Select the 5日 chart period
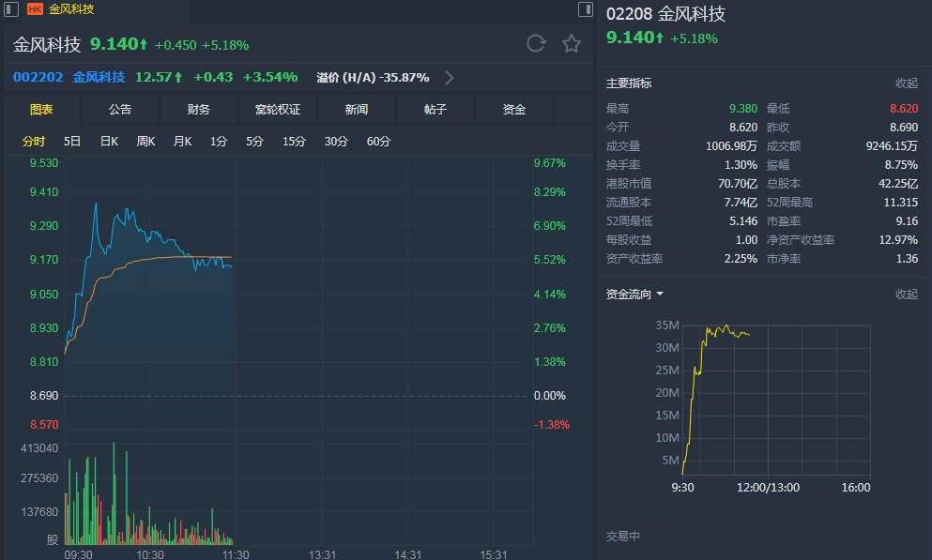 pyautogui.click(x=72, y=142)
